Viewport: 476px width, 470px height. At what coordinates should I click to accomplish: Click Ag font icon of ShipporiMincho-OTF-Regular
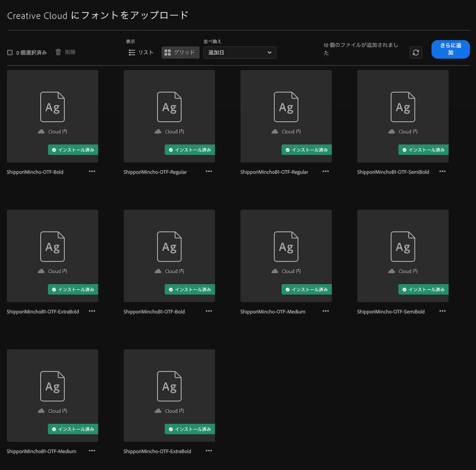pos(169,107)
